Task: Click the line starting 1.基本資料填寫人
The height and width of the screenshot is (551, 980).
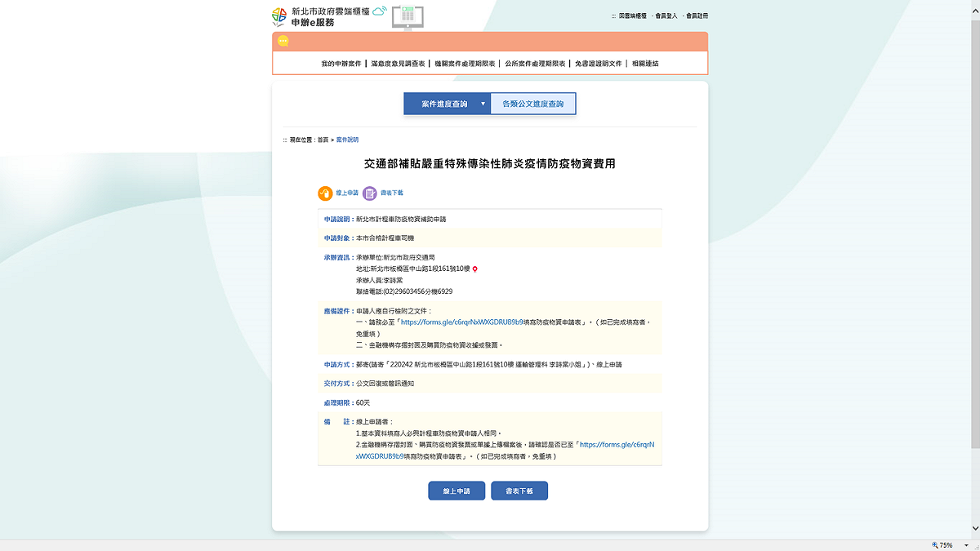Action: pyautogui.click(x=429, y=433)
